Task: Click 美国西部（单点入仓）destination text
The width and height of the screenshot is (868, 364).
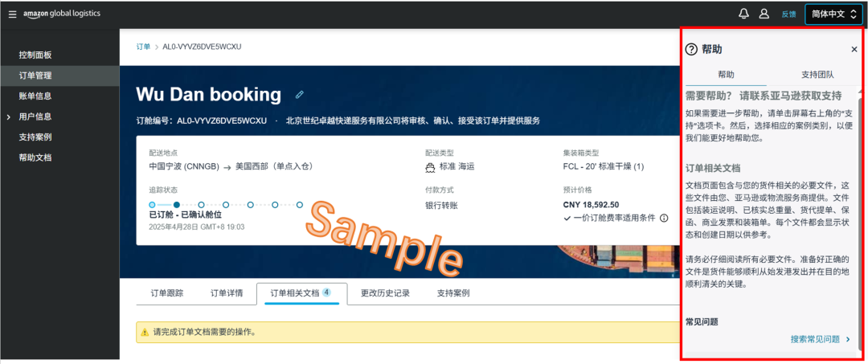Action: click(x=275, y=166)
